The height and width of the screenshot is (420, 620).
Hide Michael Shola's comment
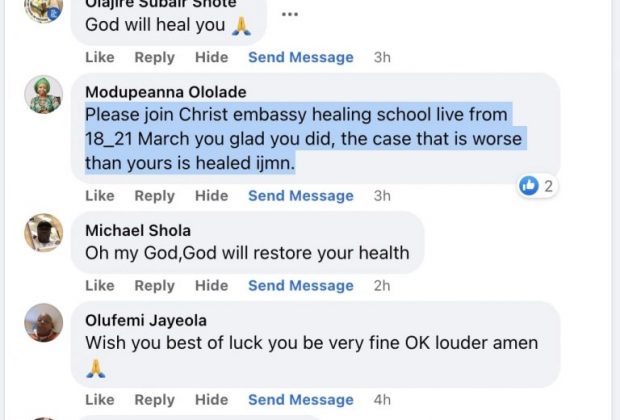211,286
